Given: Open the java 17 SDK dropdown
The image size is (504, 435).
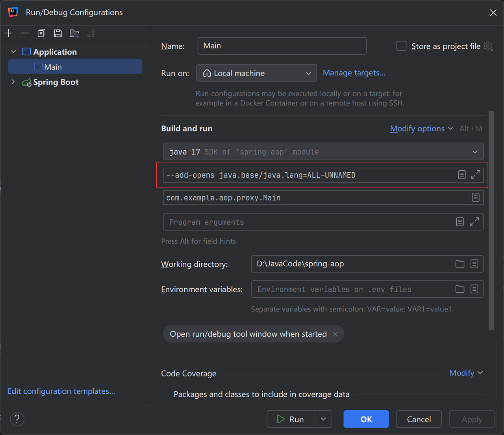Looking at the screenshot, I should tap(323, 152).
